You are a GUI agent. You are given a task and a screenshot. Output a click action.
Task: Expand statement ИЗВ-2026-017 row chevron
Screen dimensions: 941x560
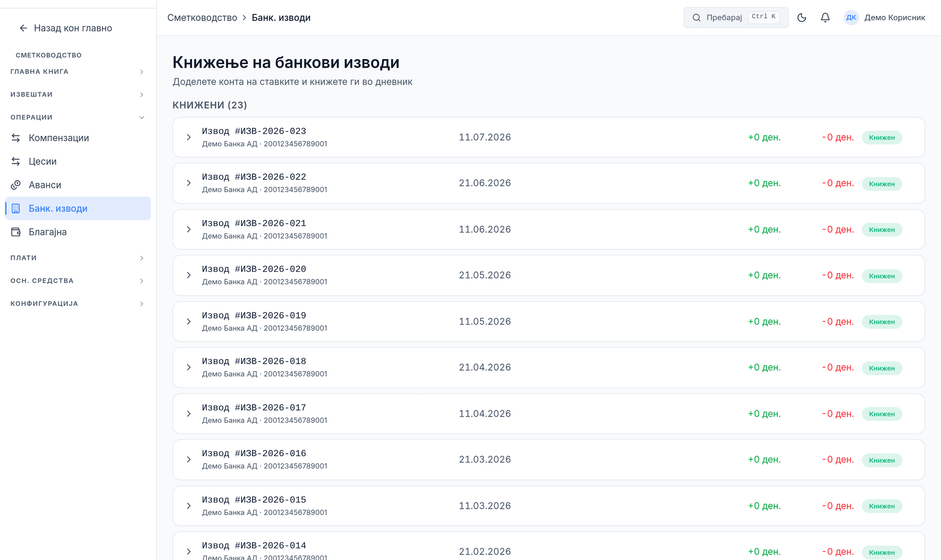(x=188, y=414)
